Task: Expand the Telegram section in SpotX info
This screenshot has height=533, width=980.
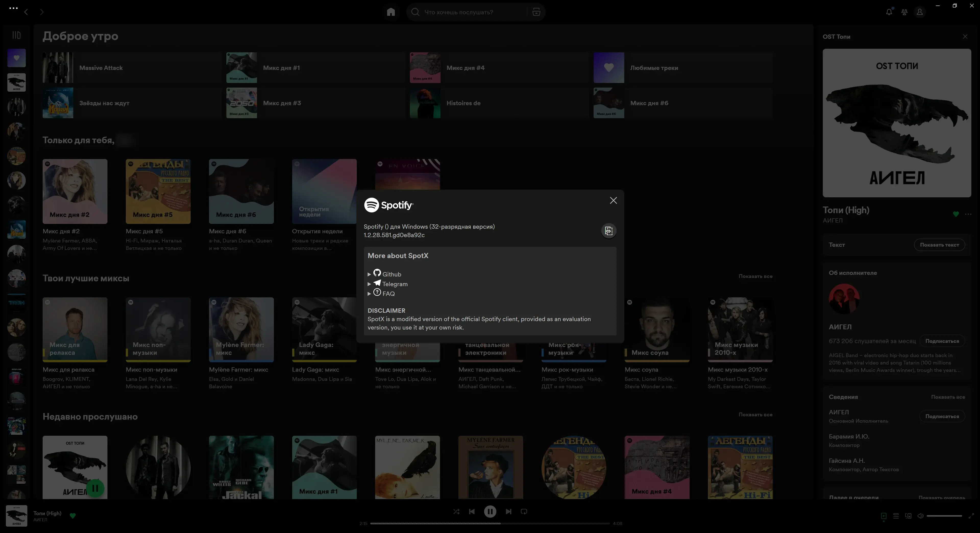Action: pos(369,284)
